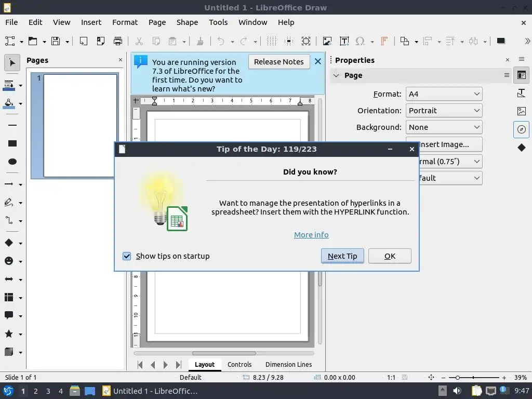Open the Orientation dropdown showing Portrait
532x399 pixels.
[x=444, y=111]
